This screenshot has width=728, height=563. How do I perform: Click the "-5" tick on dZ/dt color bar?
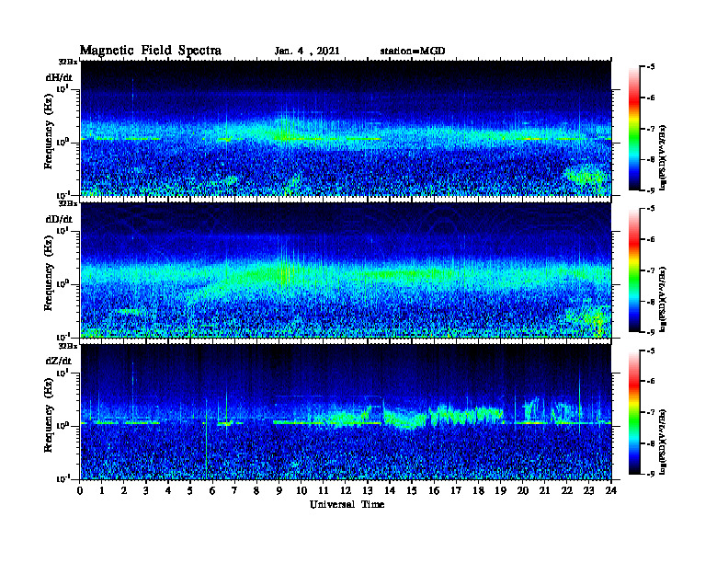pyautogui.click(x=651, y=350)
